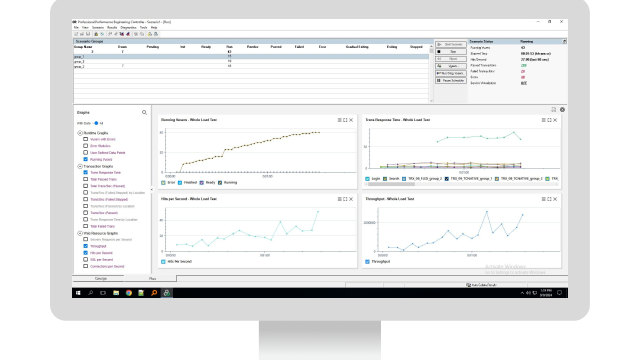This screenshot has width=640, height=360.
Task: Select the group_1 row in Scenario Groups
Action: (251, 57)
